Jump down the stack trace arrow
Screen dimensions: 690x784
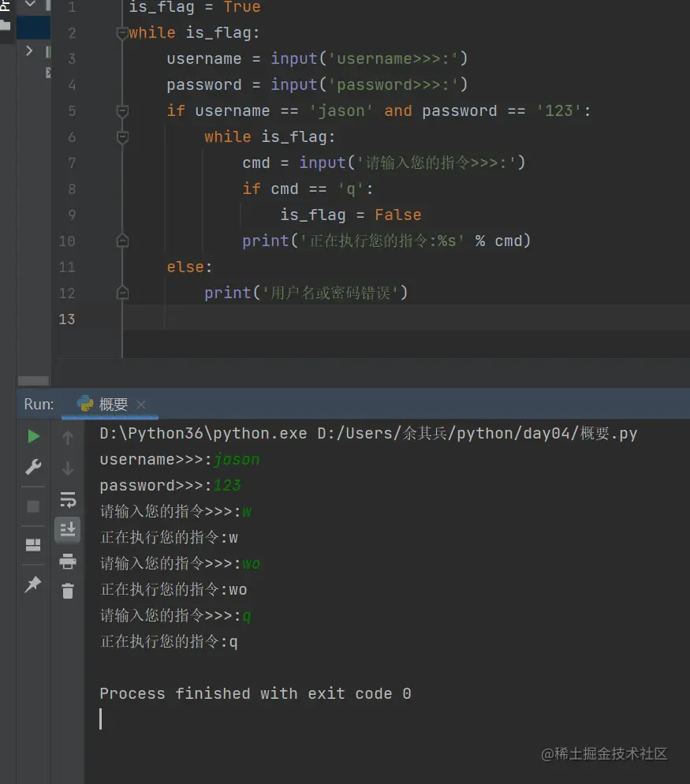click(68, 469)
